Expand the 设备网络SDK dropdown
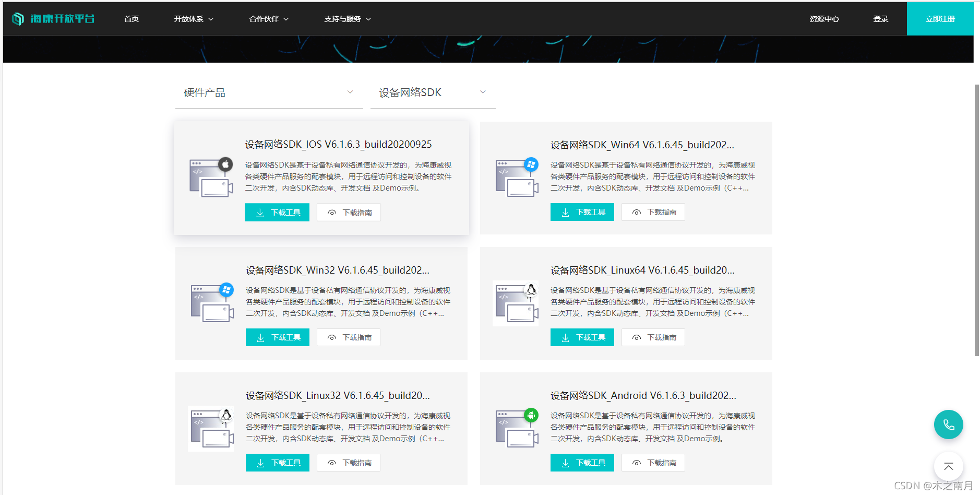The width and height of the screenshot is (980, 495). pos(433,93)
